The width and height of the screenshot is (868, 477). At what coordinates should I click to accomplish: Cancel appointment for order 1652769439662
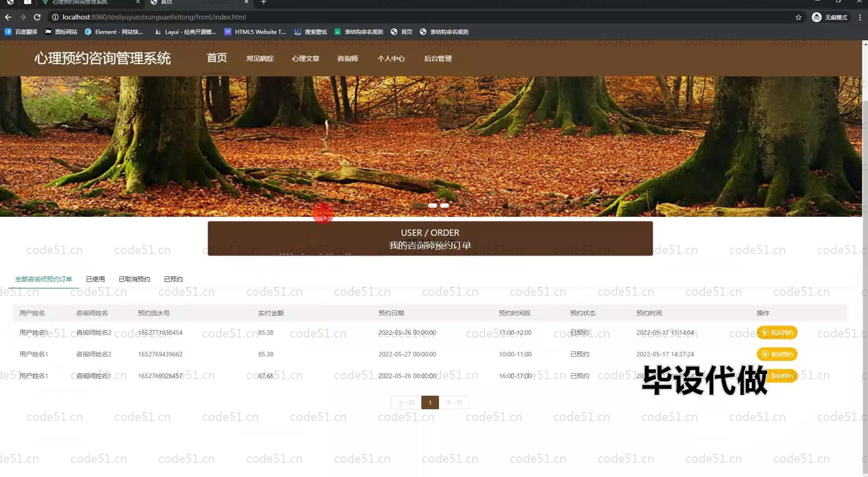point(777,354)
